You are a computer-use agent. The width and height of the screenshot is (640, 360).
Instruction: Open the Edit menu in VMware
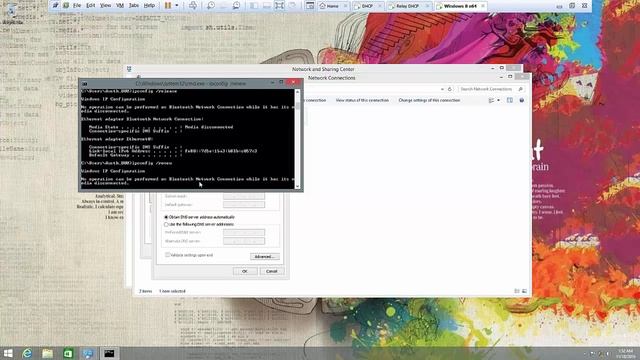91,6
